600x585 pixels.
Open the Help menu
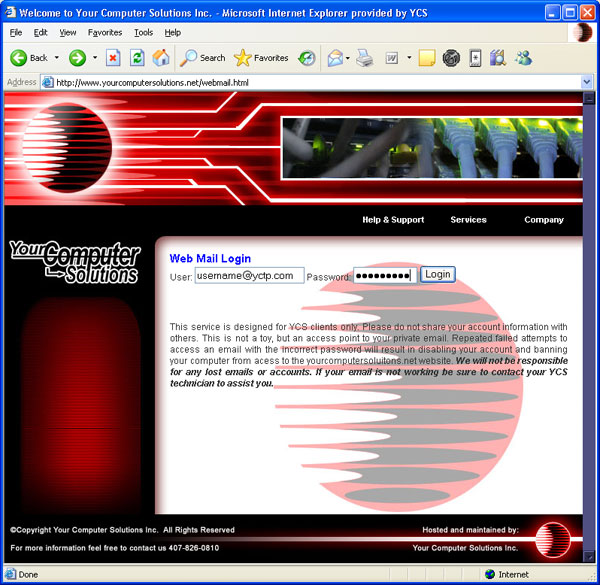pos(173,33)
